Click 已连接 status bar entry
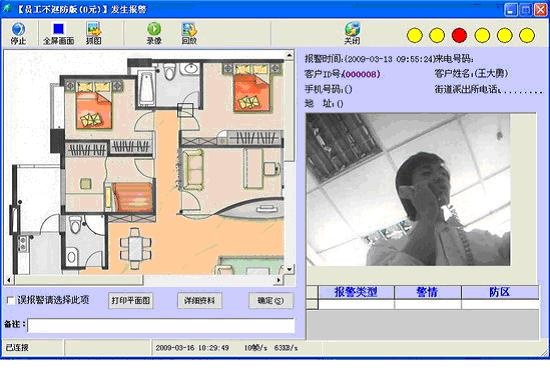 [16, 348]
